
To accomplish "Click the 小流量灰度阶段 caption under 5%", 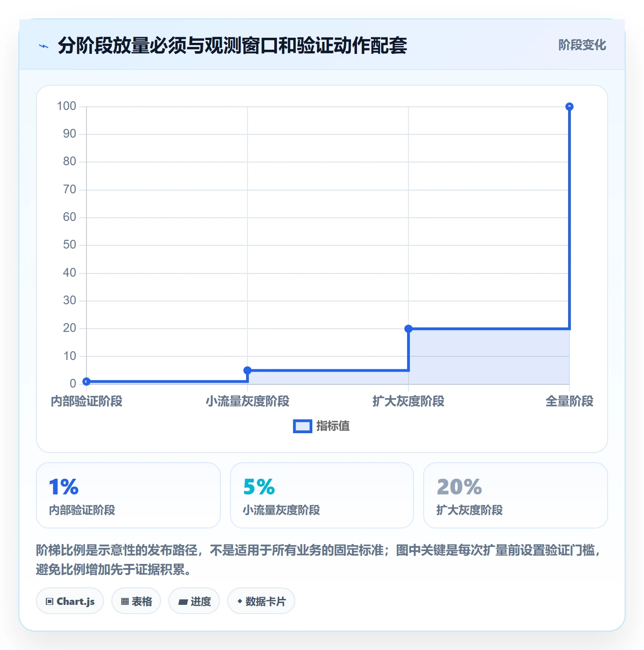I will (x=281, y=510).
